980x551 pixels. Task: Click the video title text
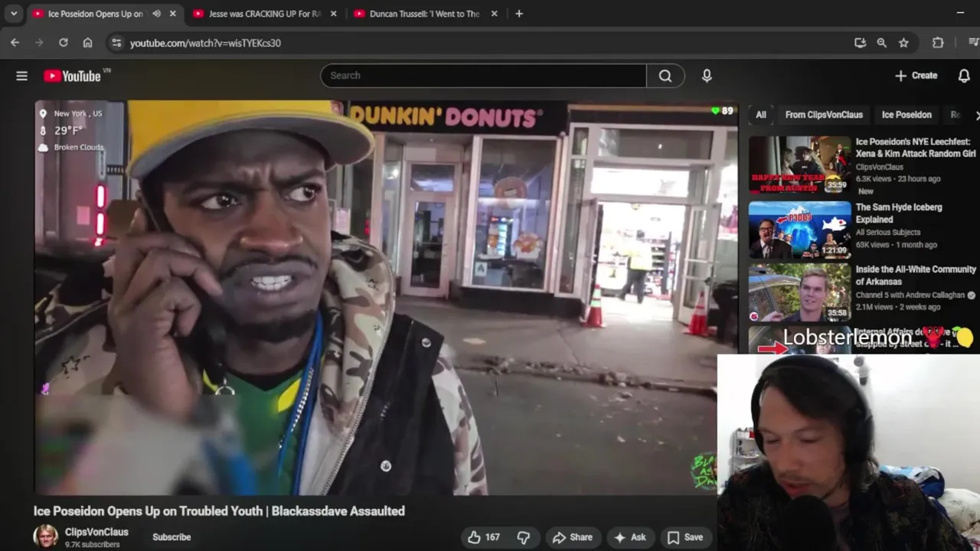coord(219,511)
